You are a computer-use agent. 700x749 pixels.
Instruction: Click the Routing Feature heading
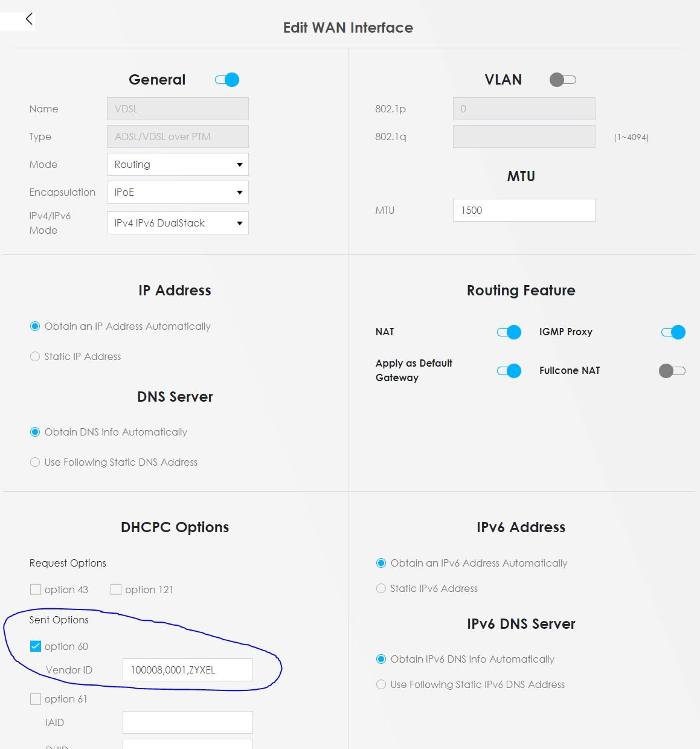coord(521,291)
